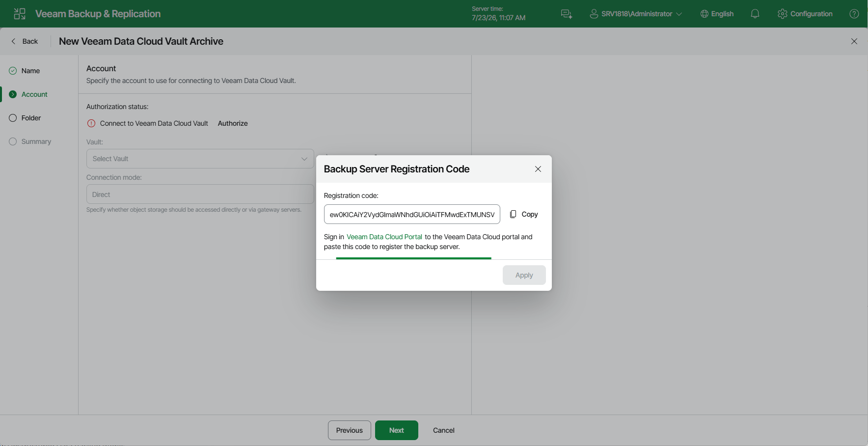Click the English language selector
This screenshot has height=446, width=868.
click(x=717, y=14)
